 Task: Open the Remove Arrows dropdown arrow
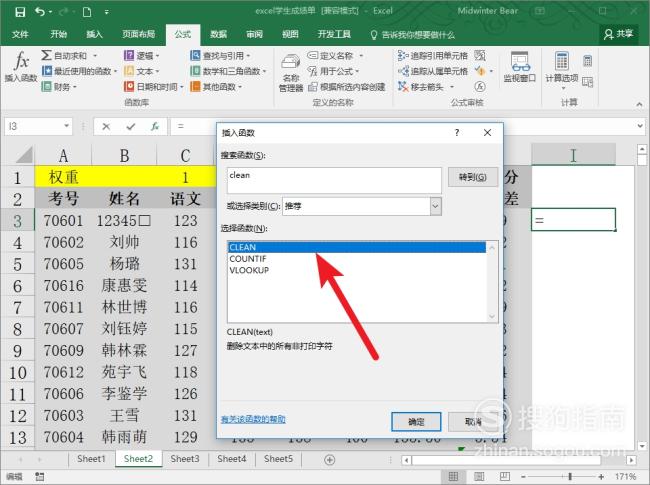point(452,87)
